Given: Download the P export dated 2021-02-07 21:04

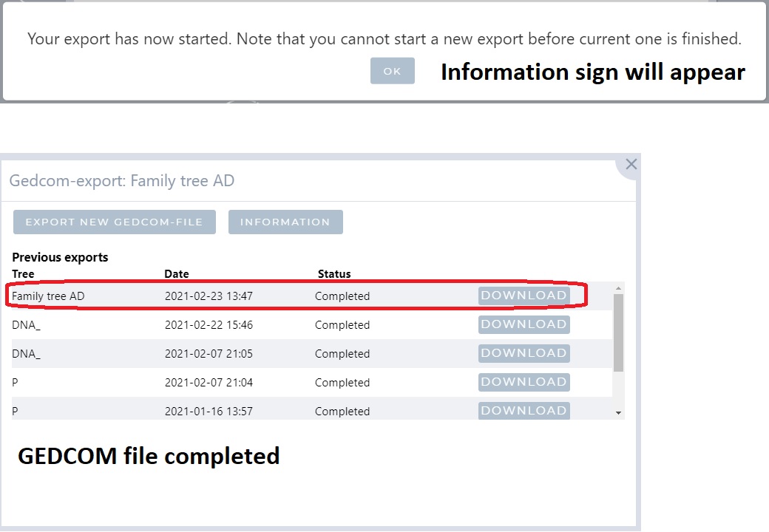Looking at the screenshot, I should tap(524, 382).
